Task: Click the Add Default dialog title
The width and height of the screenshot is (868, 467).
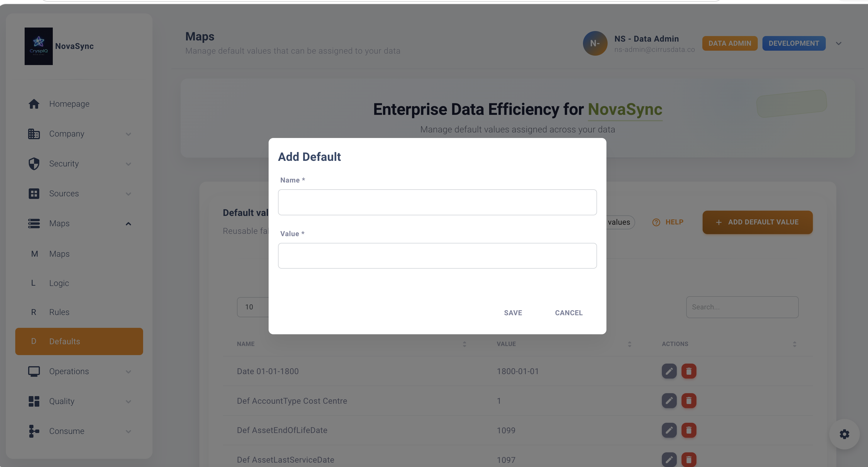Action: pos(309,157)
